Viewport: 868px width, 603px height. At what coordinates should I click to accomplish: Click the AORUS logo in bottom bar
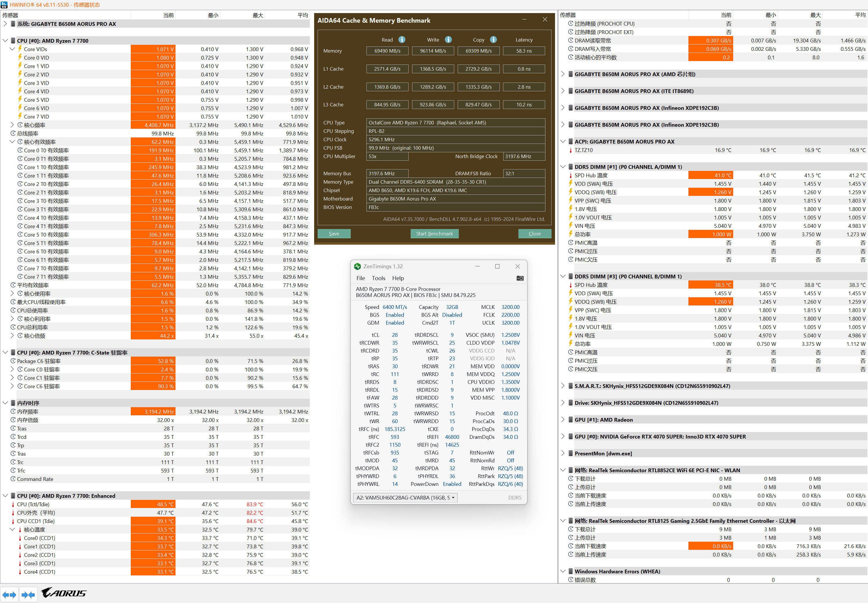pos(64,593)
